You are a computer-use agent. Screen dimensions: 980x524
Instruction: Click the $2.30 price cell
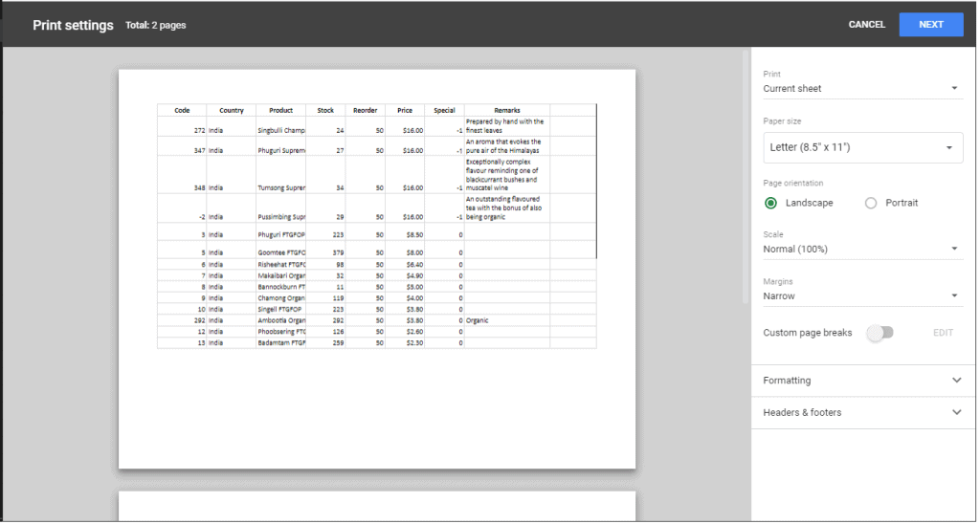(x=405, y=343)
